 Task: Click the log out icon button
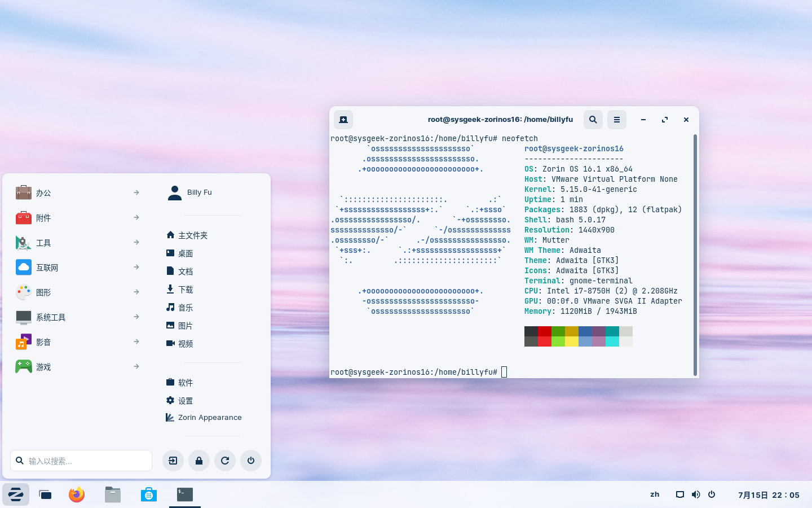173,461
